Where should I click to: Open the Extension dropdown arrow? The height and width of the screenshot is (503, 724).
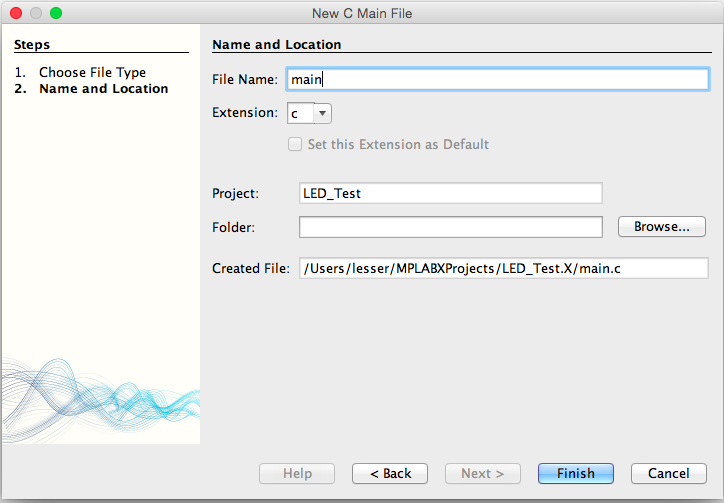pyautogui.click(x=323, y=113)
